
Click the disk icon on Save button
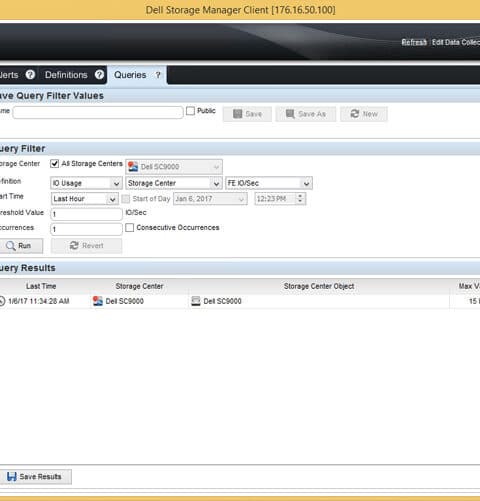point(237,114)
